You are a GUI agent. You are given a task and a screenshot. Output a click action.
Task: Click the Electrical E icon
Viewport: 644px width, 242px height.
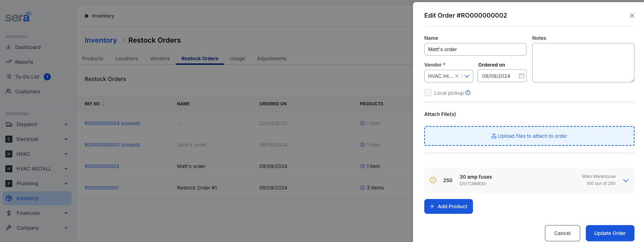[x=9, y=139]
